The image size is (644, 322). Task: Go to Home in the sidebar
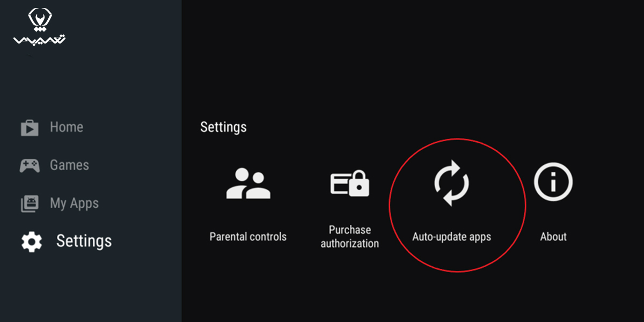(67, 127)
